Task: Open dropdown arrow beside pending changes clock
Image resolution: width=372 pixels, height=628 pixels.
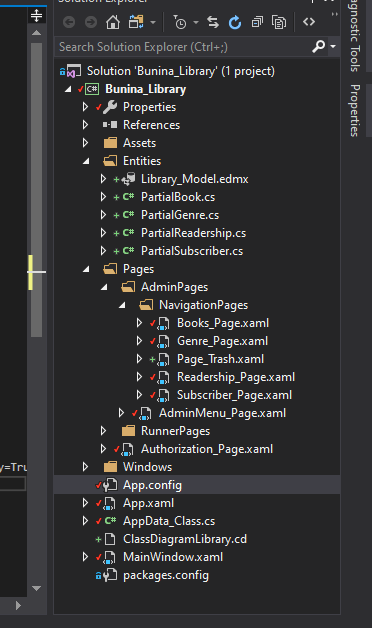Action: point(196,22)
